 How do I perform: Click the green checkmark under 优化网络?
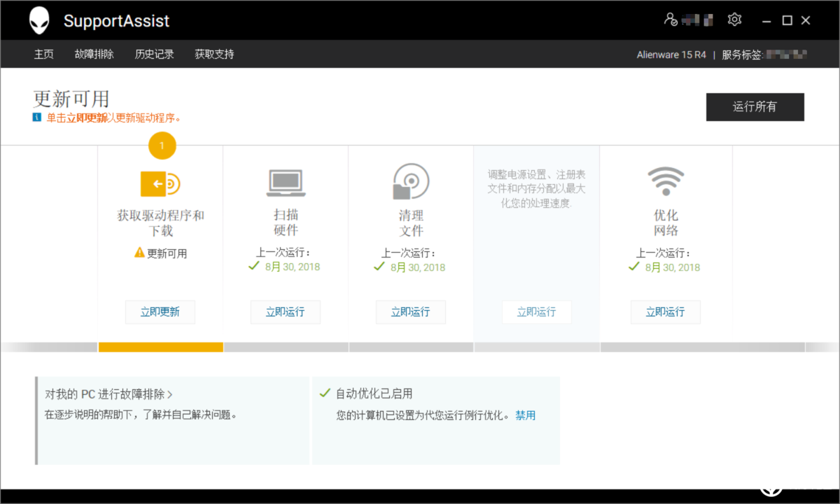tap(634, 266)
